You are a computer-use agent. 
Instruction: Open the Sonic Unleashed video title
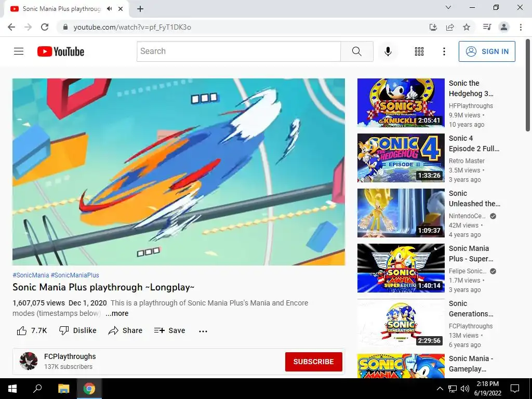pyautogui.click(x=474, y=198)
